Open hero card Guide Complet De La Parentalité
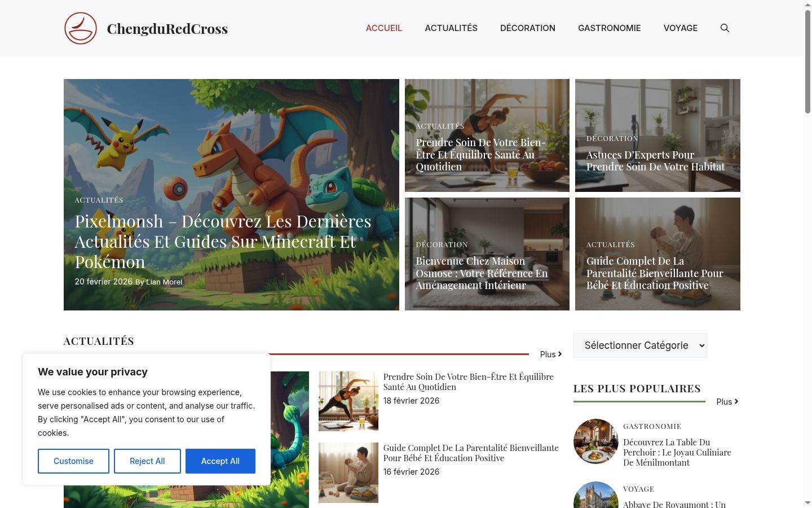The height and width of the screenshot is (508, 812). click(655, 273)
